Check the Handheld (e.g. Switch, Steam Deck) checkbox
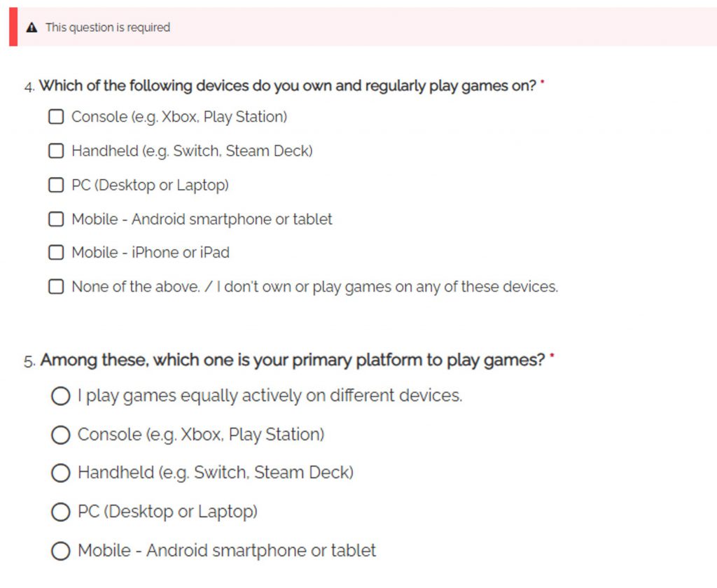This screenshot has height=588, width=717. [56, 150]
